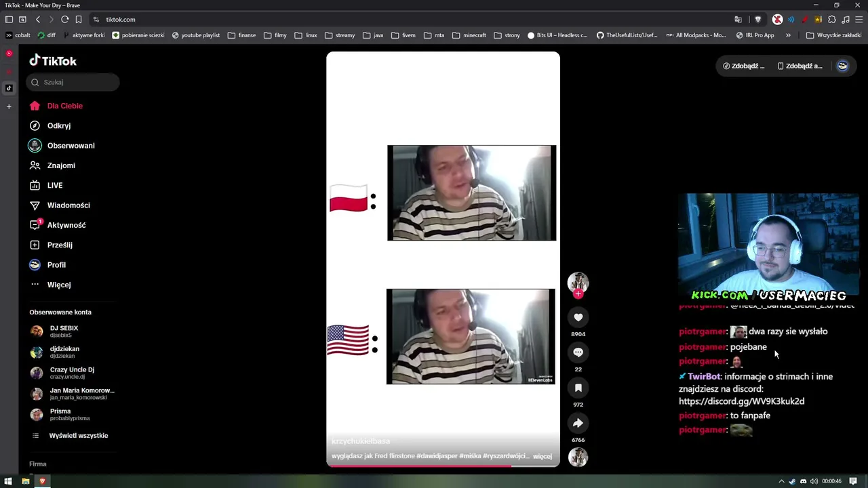
Task: Expand the minecraft bookmark folder
Action: [469, 35]
